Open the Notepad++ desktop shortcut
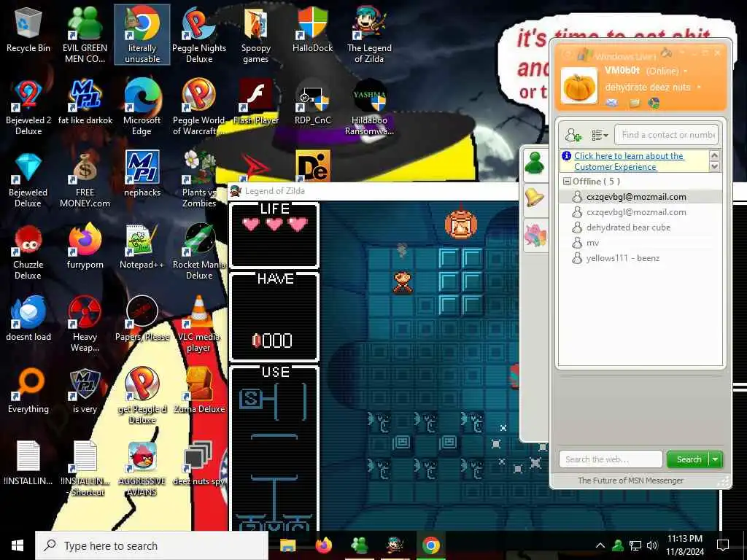 pyautogui.click(x=142, y=246)
